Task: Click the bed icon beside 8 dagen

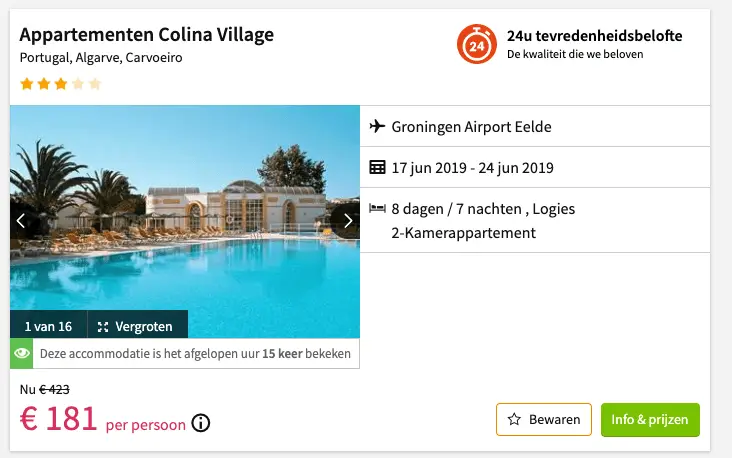Action: [x=377, y=208]
